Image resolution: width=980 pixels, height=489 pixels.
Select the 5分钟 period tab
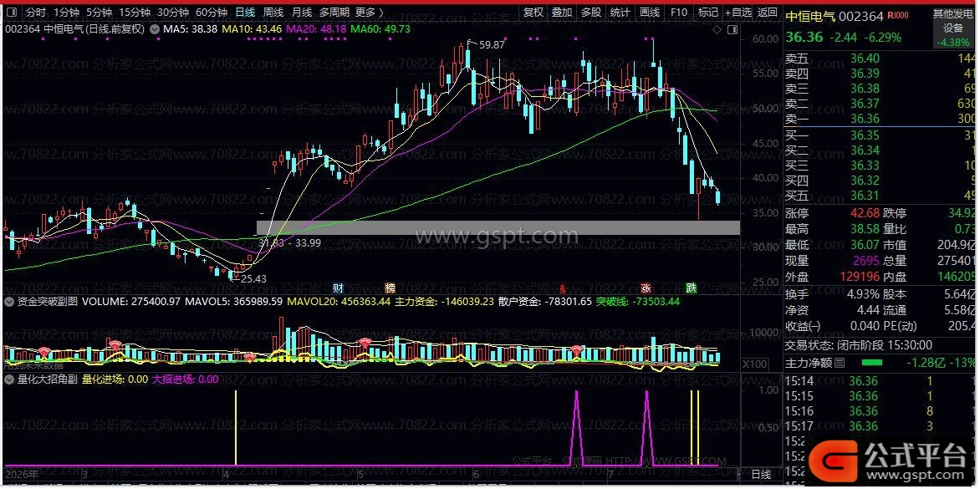[99, 13]
